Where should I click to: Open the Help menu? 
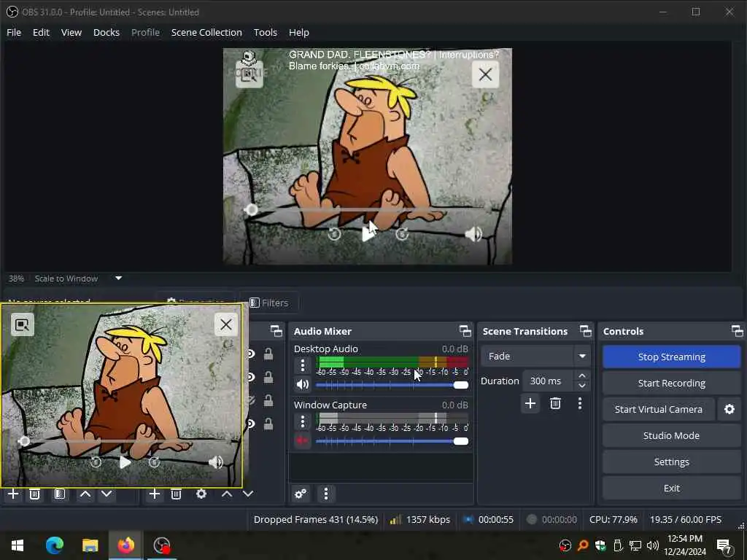click(299, 32)
